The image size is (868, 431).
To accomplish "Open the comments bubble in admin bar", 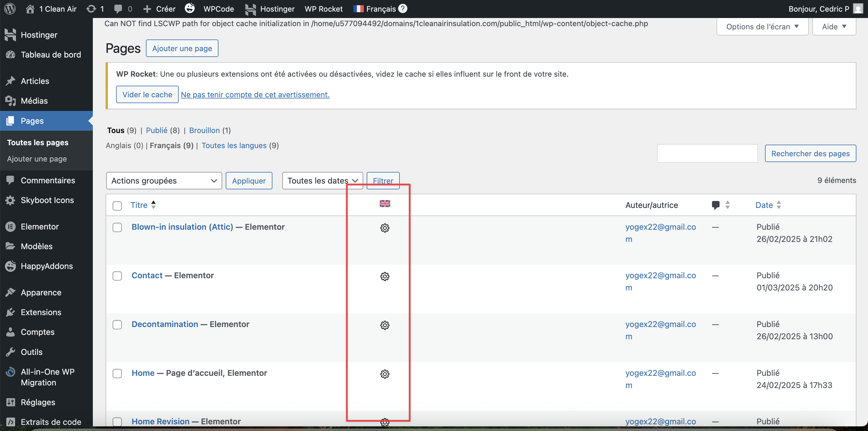I will [118, 9].
